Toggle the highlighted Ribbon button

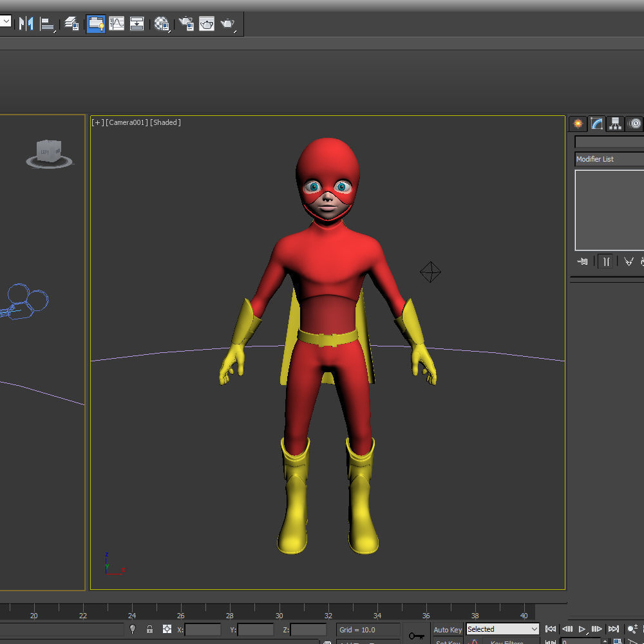96,23
